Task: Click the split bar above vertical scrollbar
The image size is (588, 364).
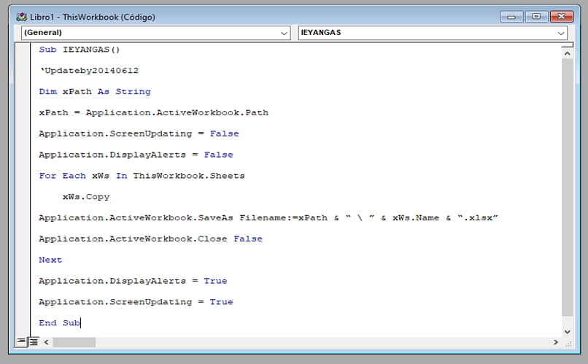Action: coord(567,45)
